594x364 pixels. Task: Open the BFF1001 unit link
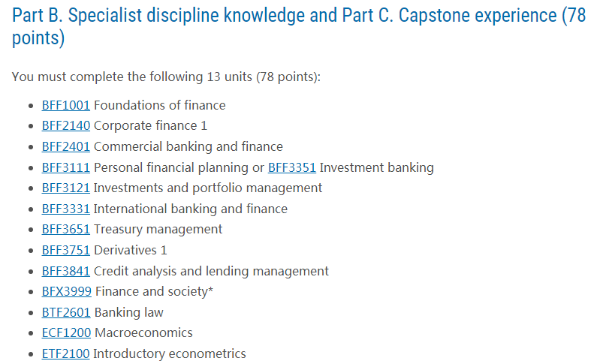tap(65, 105)
